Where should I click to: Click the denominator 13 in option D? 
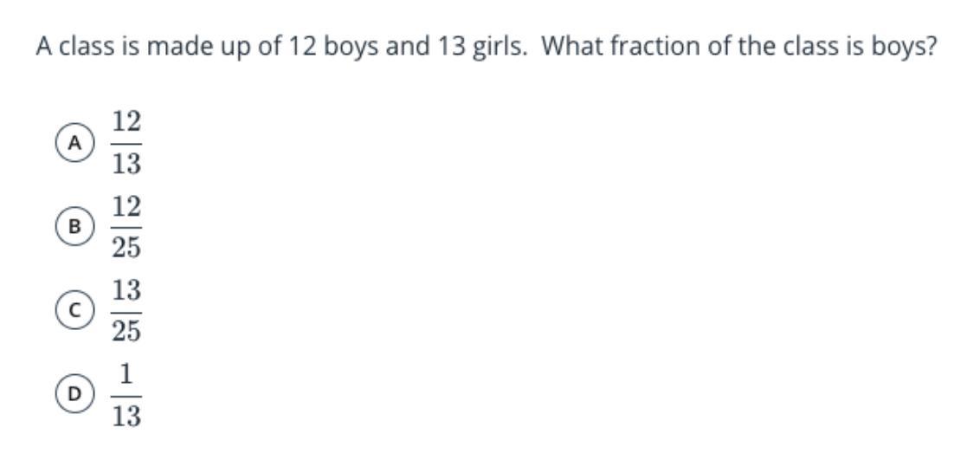coord(127,416)
